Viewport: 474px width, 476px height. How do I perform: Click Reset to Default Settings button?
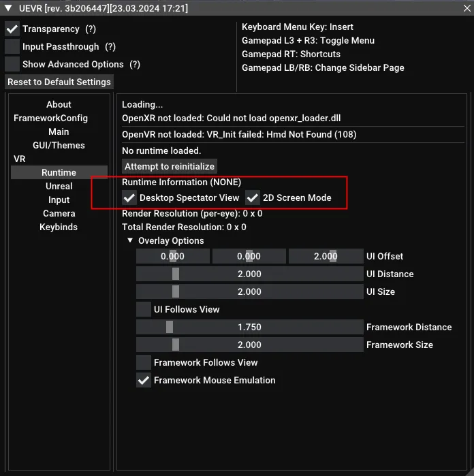click(x=59, y=82)
